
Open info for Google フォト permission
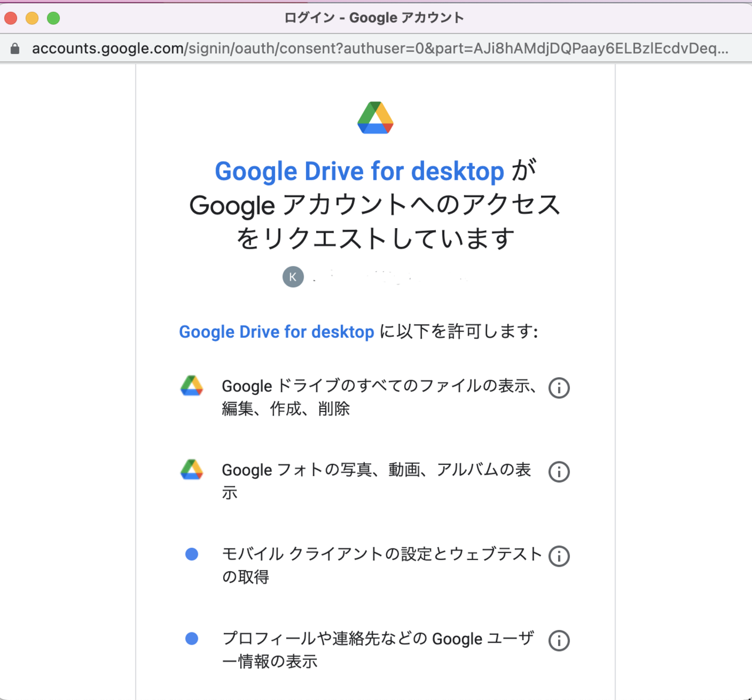point(559,471)
